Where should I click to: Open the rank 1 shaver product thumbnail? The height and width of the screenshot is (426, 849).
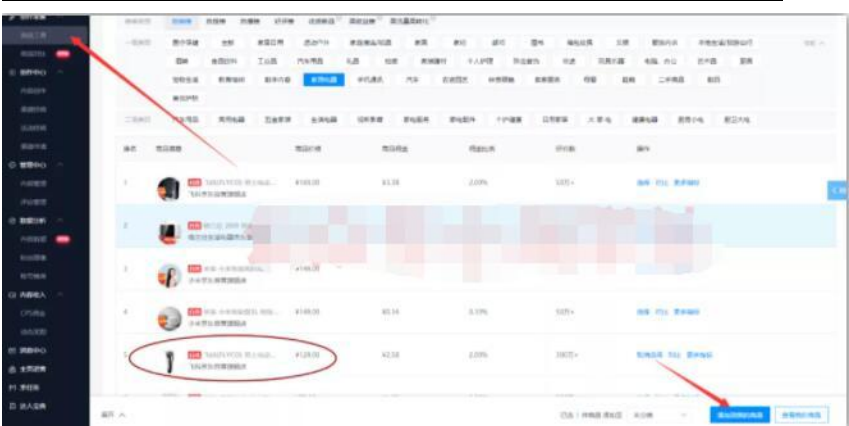click(169, 188)
